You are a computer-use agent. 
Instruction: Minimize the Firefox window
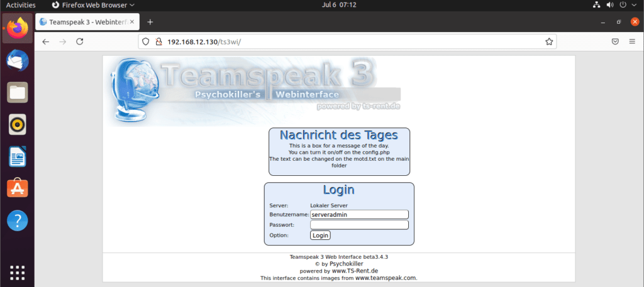[602, 22]
